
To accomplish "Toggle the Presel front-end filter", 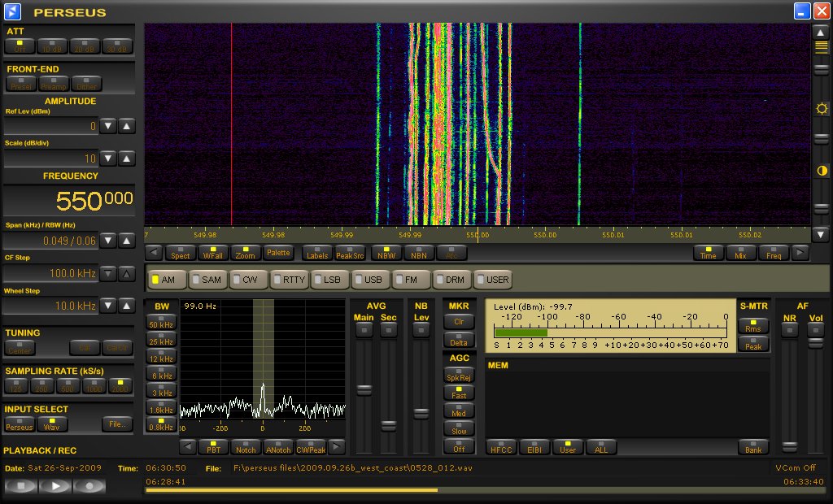I will click(x=21, y=84).
